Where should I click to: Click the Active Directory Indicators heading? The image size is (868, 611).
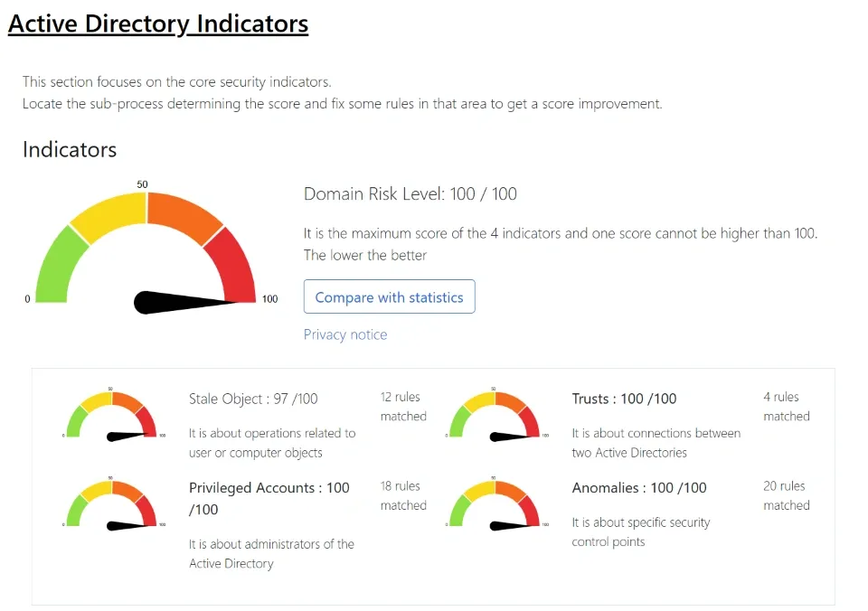click(x=158, y=23)
